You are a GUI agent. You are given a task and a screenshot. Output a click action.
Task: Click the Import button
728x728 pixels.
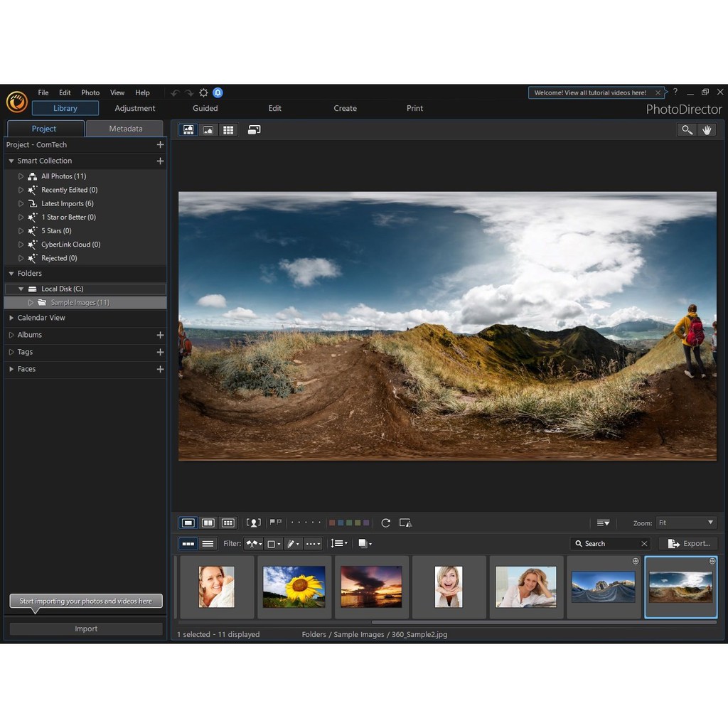pos(86,629)
